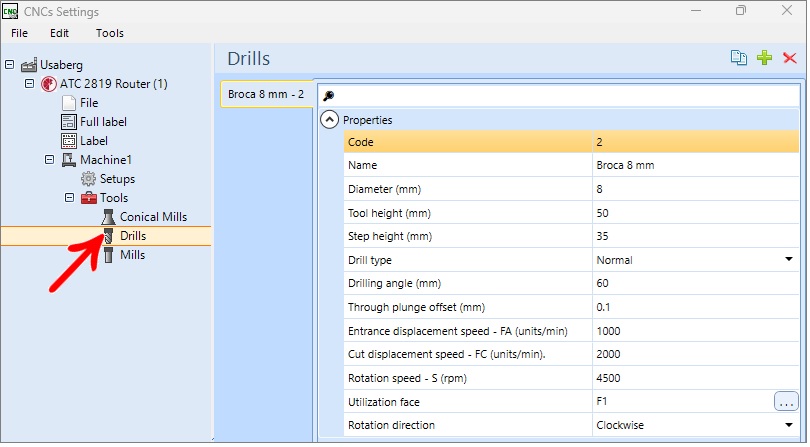This screenshot has height=447, width=810.
Task: Click the Step height (mm) label
Action: click(x=390, y=236)
